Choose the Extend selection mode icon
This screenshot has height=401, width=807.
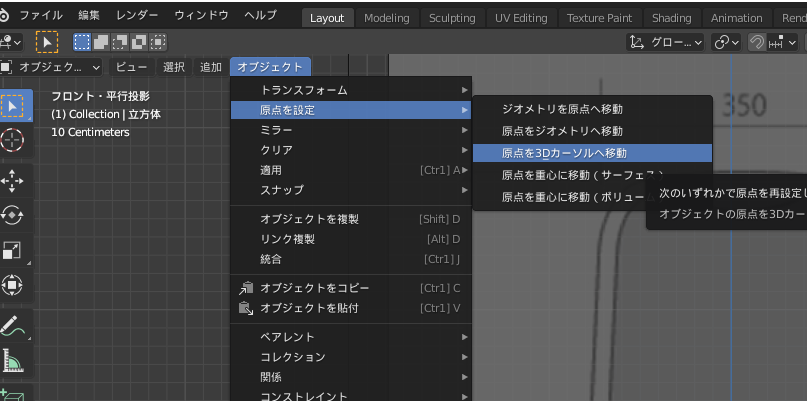(101, 42)
